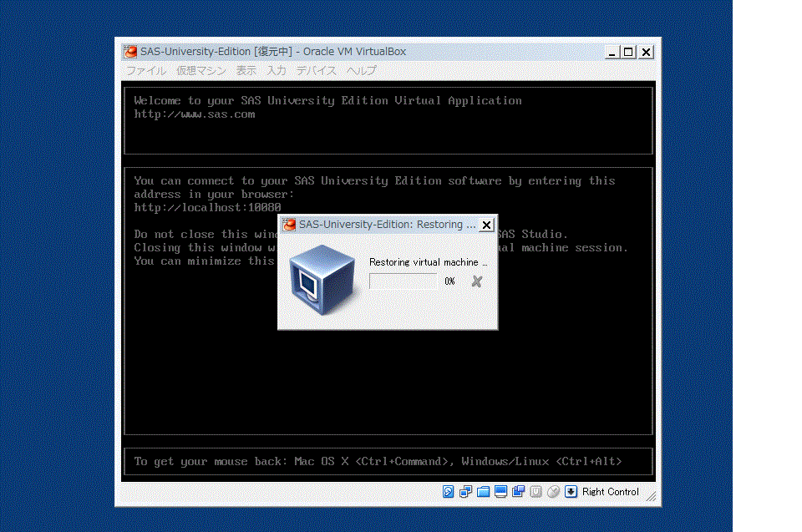Minimize the VirtualBox window
Image resolution: width=802 pixels, height=532 pixels.
click(x=612, y=52)
